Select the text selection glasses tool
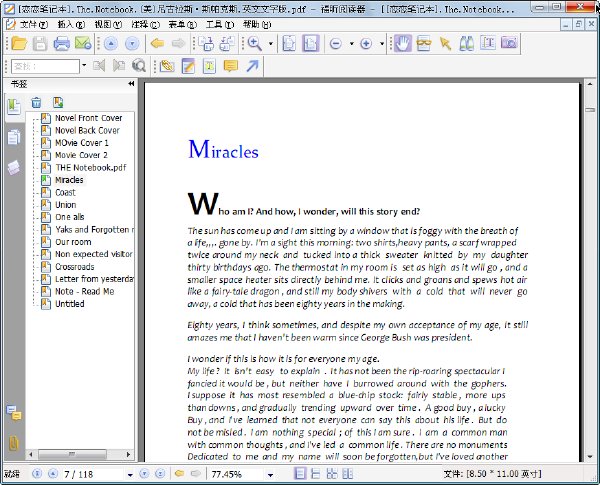This screenshot has height=485, width=600. pyautogui.click(x=424, y=43)
